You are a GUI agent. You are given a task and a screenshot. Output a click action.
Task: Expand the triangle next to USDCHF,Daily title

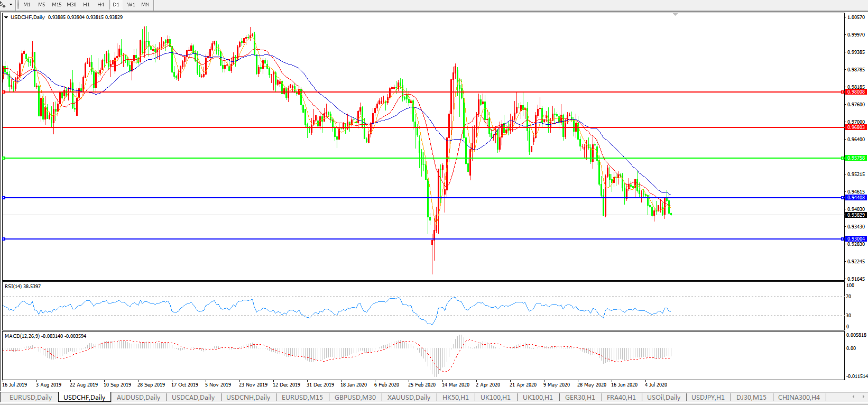click(x=6, y=17)
